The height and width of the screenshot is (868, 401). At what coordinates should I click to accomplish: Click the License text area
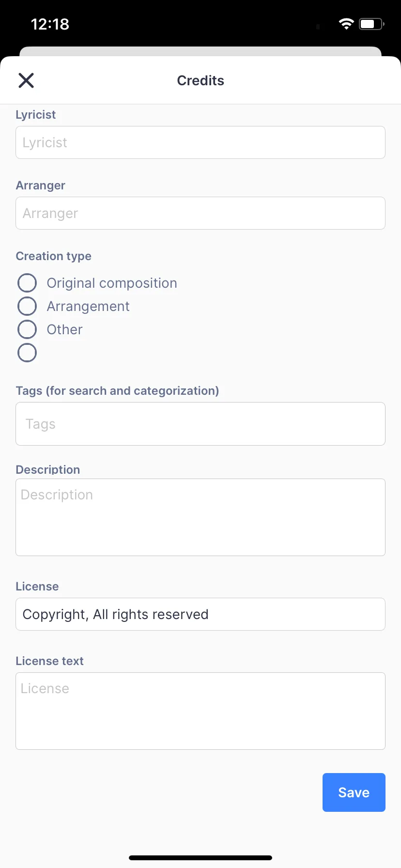[x=200, y=711]
